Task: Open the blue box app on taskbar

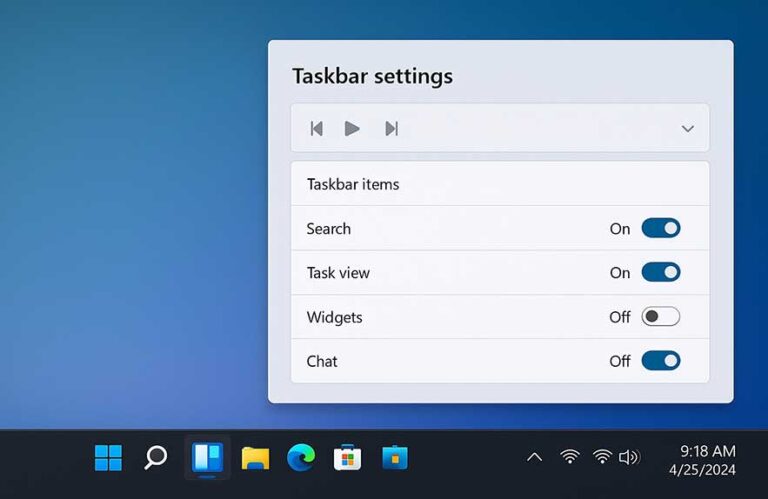Action: click(395, 457)
